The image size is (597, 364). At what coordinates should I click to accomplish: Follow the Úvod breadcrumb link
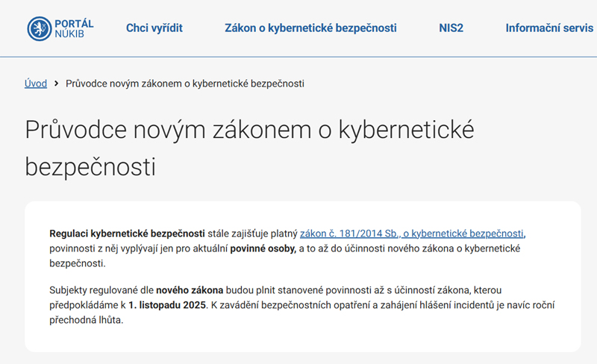36,84
